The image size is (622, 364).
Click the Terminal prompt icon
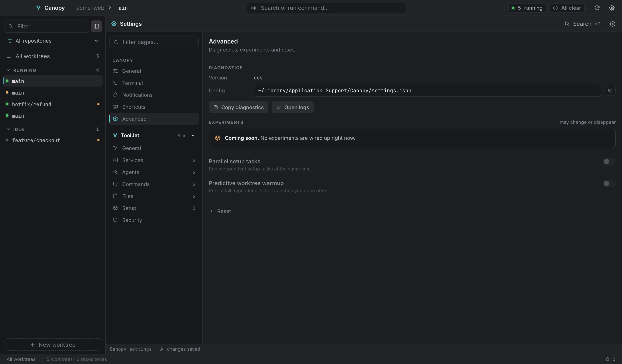[x=115, y=83]
